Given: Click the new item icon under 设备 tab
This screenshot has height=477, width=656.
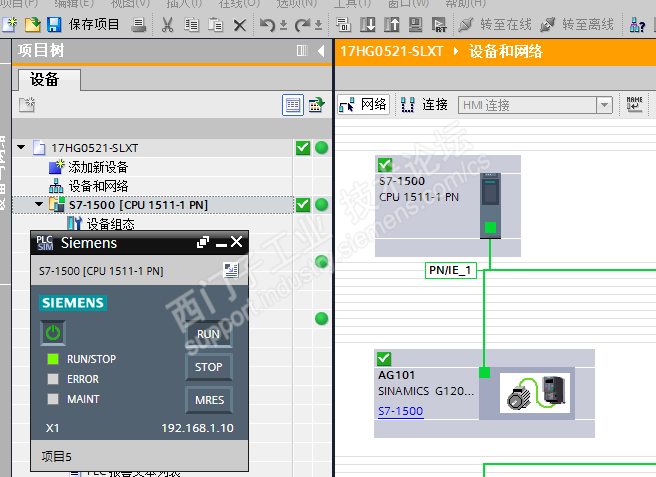Looking at the screenshot, I should point(27,104).
